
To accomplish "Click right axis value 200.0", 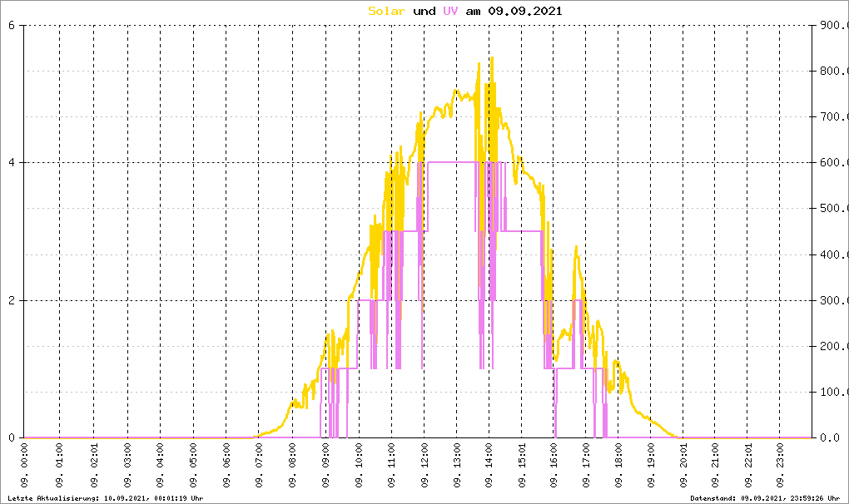I will pyautogui.click(x=833, y=346).
